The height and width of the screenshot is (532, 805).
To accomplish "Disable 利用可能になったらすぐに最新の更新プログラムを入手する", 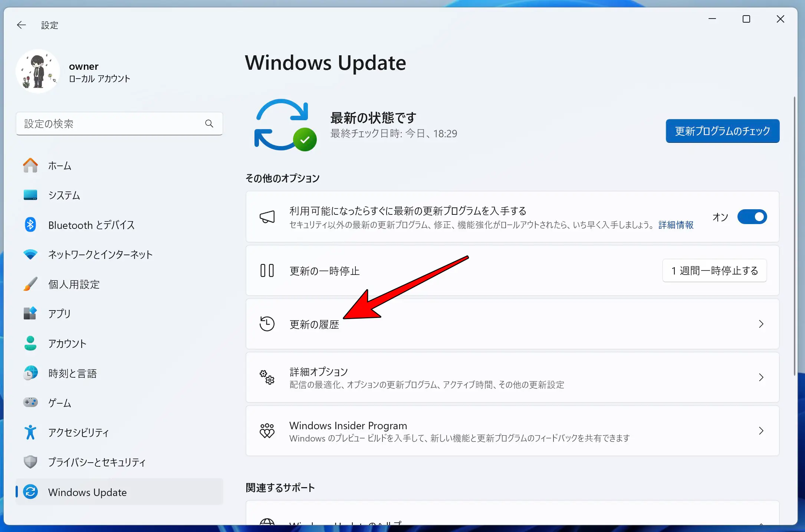I will 752,217.
